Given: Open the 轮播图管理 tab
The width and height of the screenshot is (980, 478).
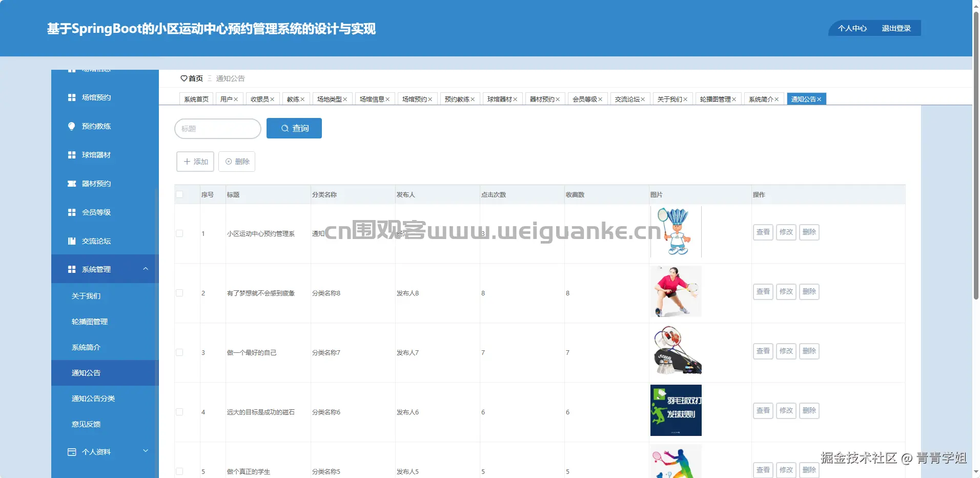Looking at the screenshot, I should pos(716,99).
